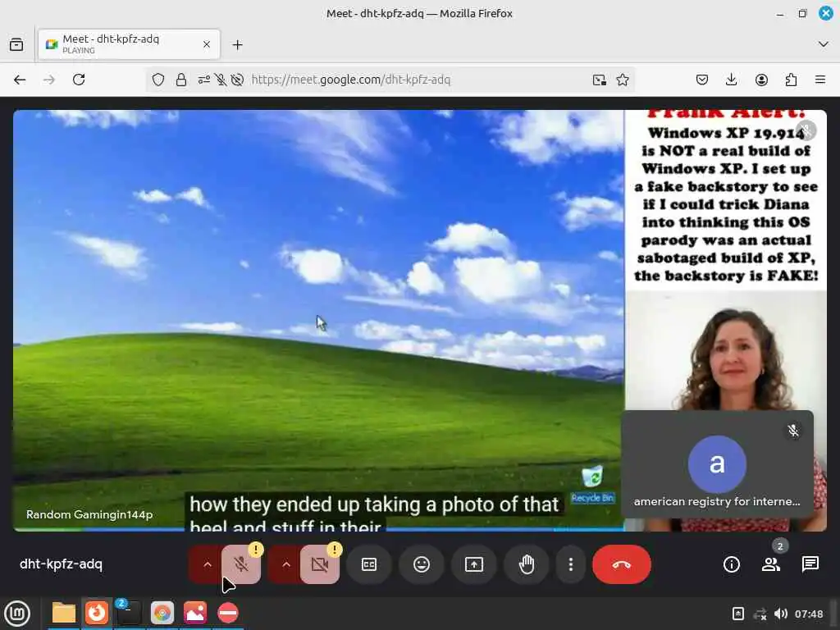This screenshot has height=630, width=840.
Task: Click the Present now screen-share icon
Action: coord(474,564)
